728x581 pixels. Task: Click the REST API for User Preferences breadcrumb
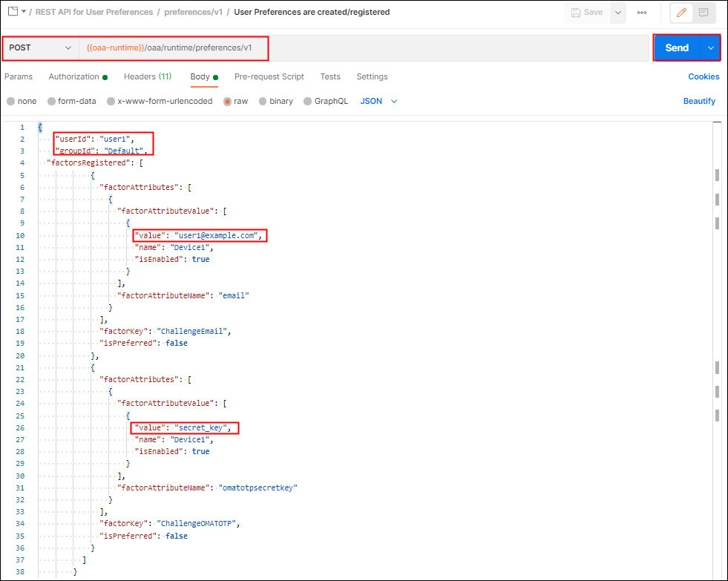[x=94, y=12]
